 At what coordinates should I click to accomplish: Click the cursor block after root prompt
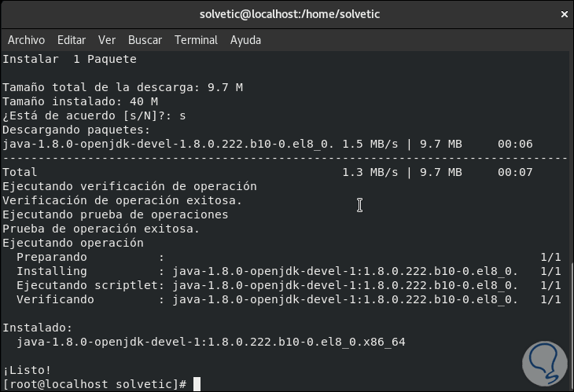197,383
